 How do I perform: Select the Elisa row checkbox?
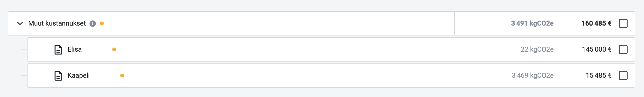pyautogui.click(x=623, y=49)
